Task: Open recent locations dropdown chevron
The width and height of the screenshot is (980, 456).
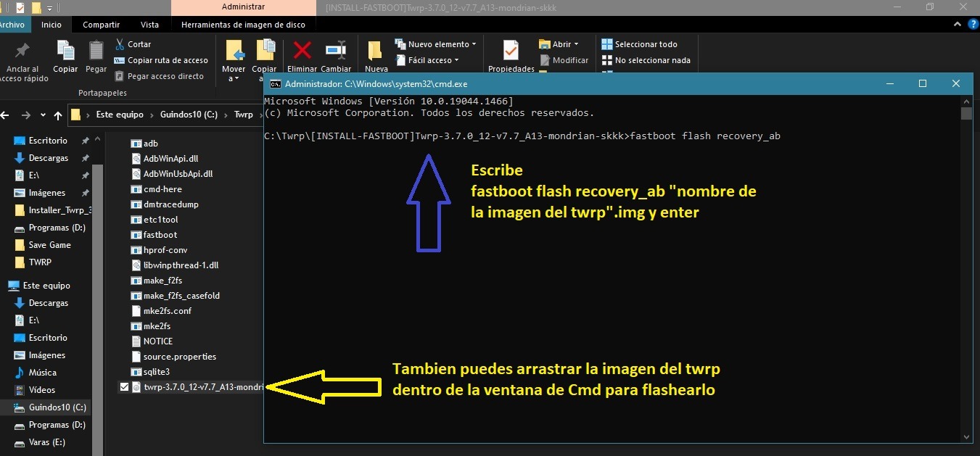Action: pos(43,115)
